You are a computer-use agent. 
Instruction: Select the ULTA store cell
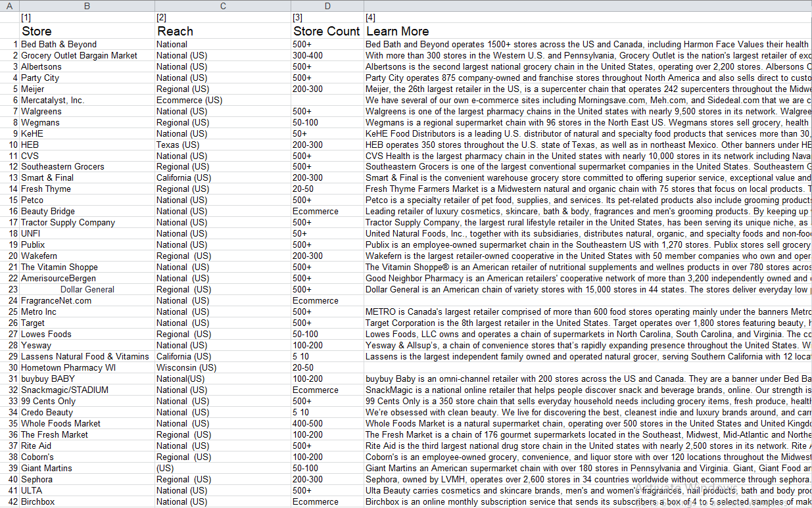[x=87, y=491]
